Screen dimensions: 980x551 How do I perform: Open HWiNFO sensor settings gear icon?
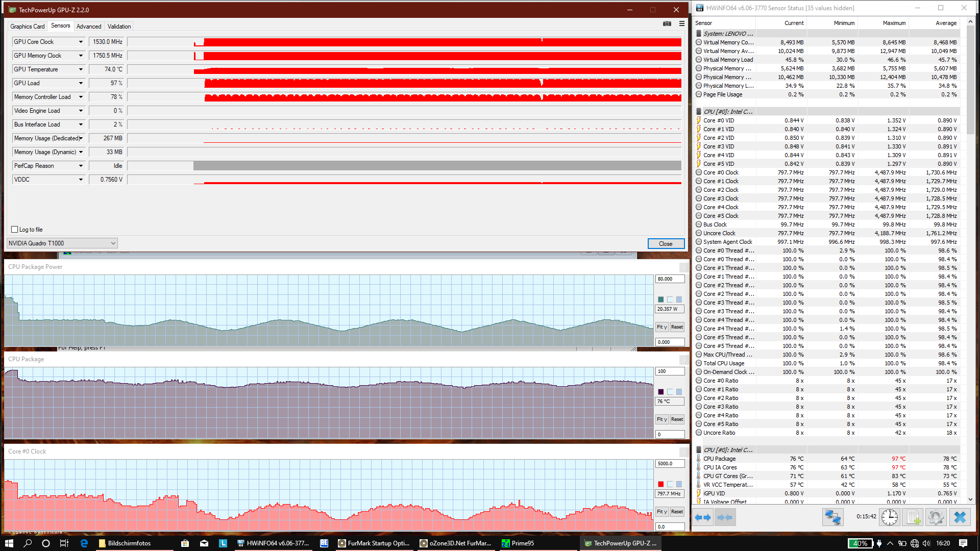pyautogui.click(x=936, y=517)
